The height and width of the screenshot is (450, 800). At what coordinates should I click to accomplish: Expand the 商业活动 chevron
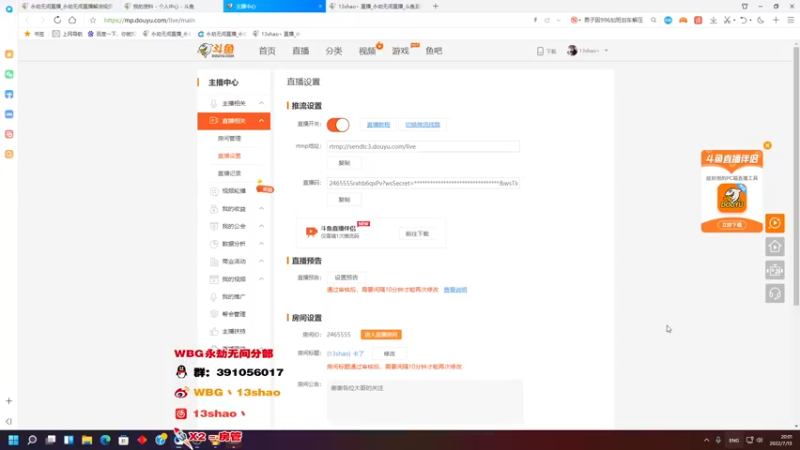pos(261,261)
